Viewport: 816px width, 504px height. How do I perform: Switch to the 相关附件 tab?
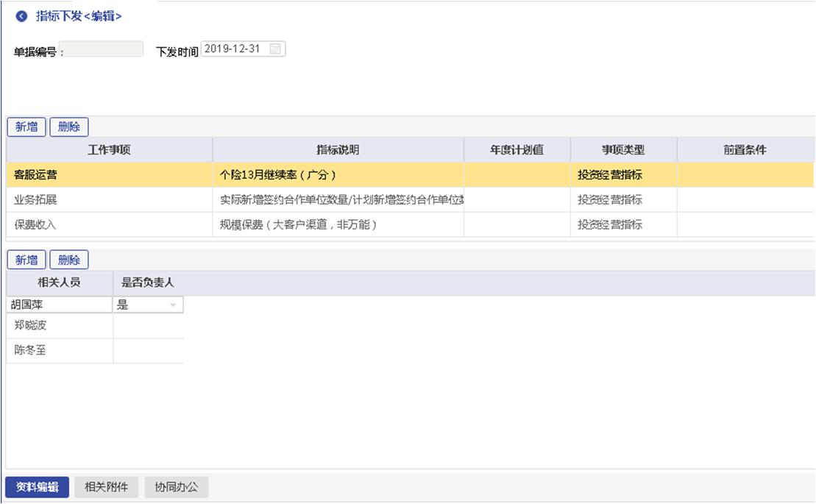[x=106, y=487]
